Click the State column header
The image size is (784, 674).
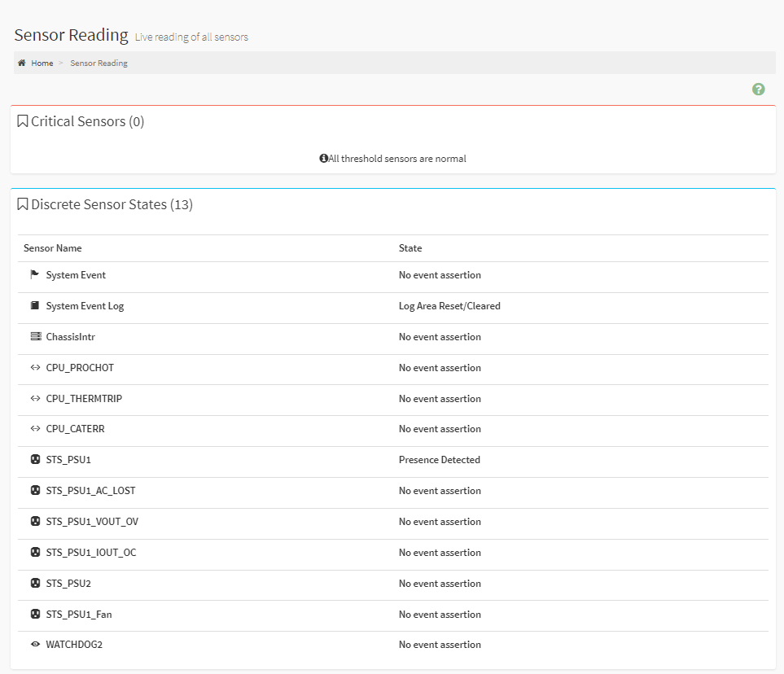tap(410, 248)
